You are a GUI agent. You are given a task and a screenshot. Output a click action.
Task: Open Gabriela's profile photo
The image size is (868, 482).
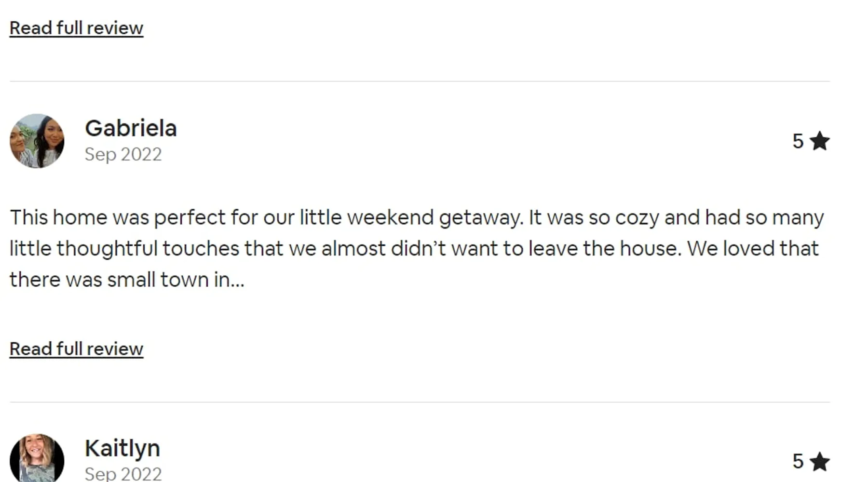tap(37, 141)
